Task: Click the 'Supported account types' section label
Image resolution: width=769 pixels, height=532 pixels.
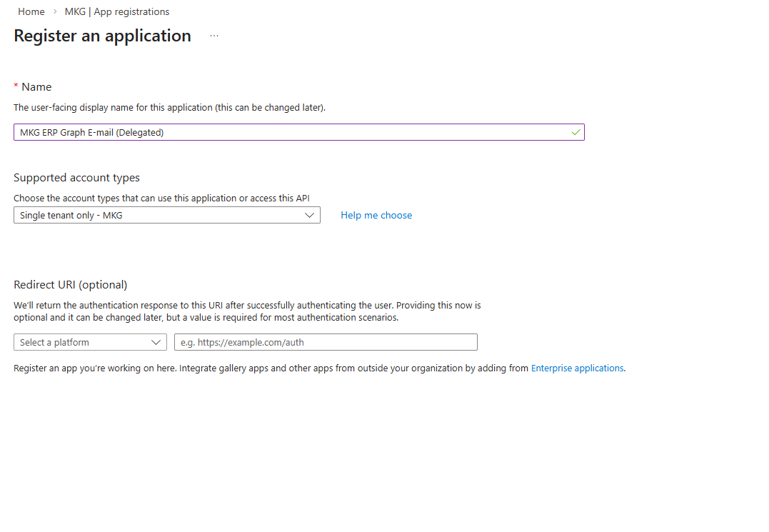Action: [x=76, y=178]
